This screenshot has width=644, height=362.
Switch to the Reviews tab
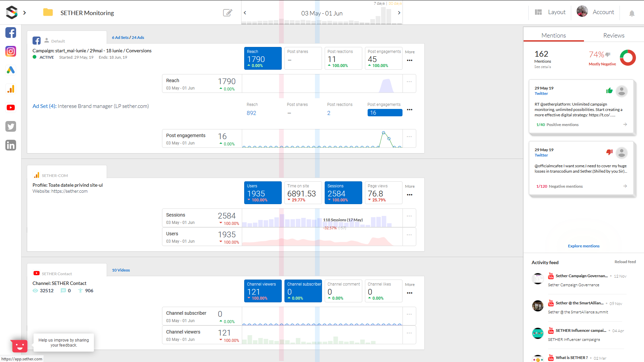pyautogui.click(x=613, y=36)
